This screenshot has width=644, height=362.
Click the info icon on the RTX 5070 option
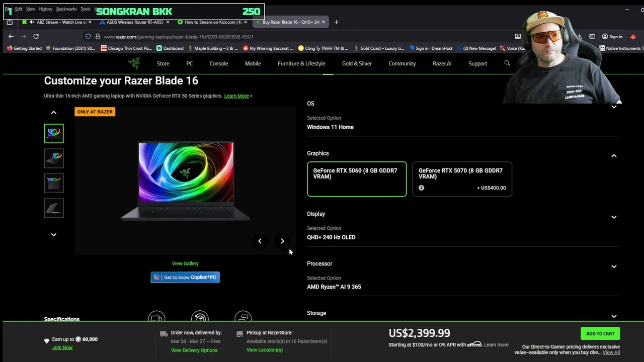point(421,188)
